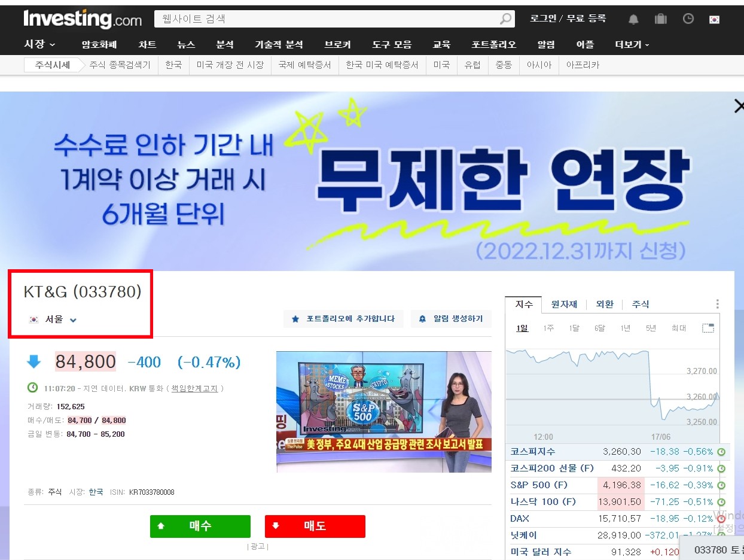Open the 중동 submenu link
The height and width of the screenshot is (560, 744).
click(504, 65)
